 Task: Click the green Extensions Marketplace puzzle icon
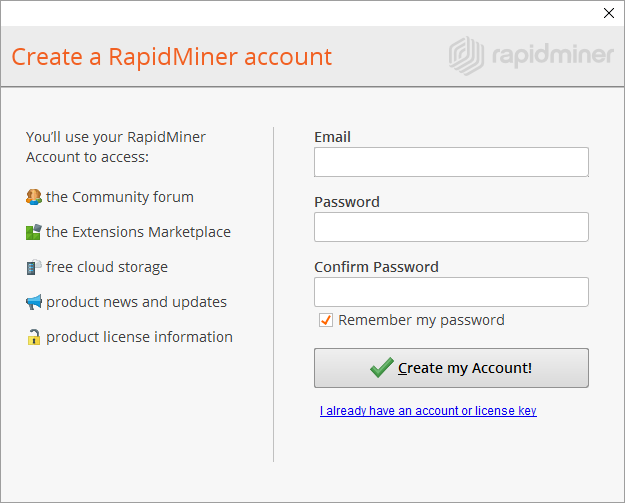click(34, 232)
